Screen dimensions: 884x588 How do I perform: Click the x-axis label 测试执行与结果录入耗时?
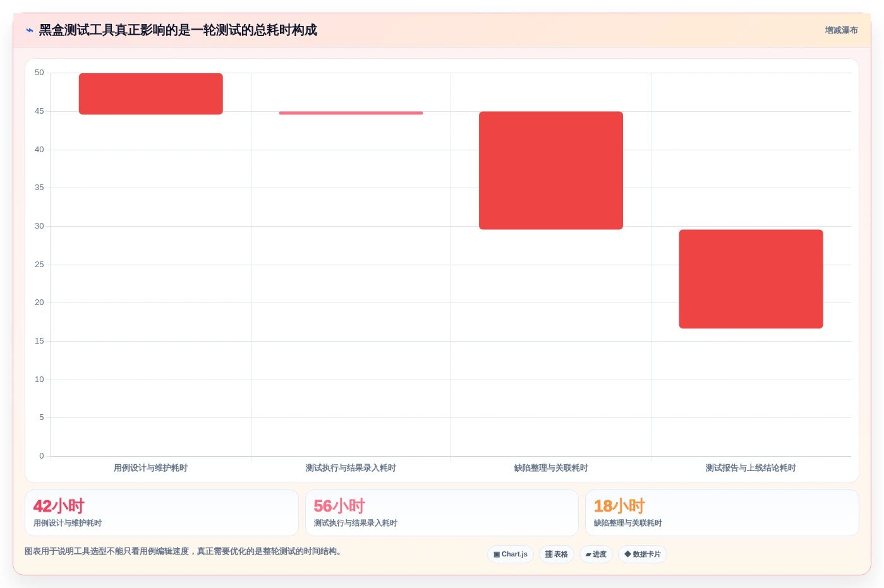351,468
